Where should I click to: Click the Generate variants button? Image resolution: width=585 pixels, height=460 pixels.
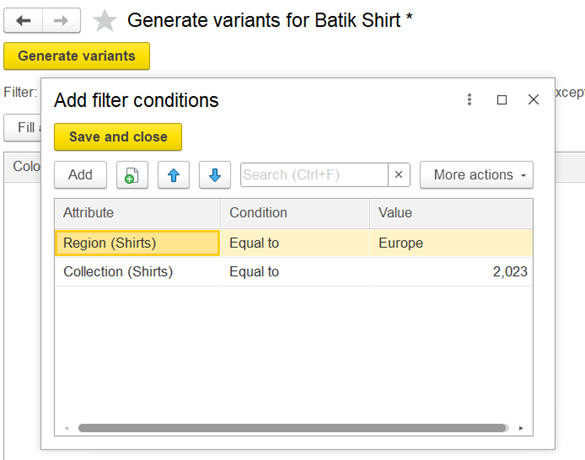point(77,56)
